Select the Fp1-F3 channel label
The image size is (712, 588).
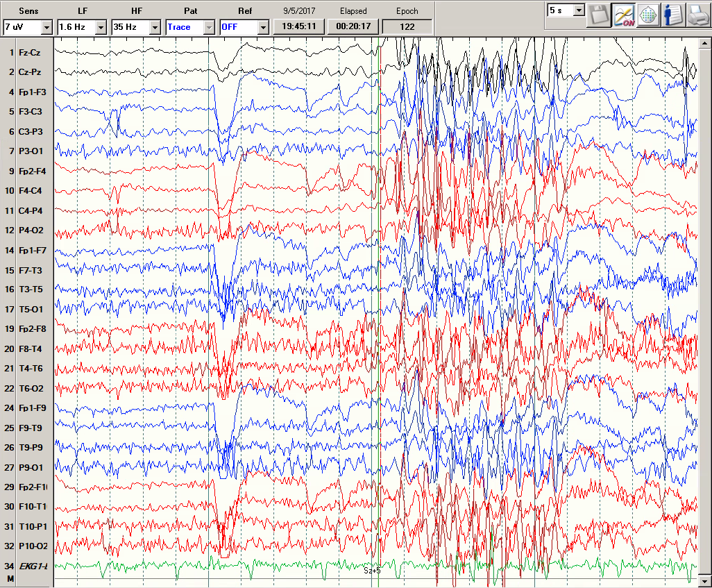33,92
